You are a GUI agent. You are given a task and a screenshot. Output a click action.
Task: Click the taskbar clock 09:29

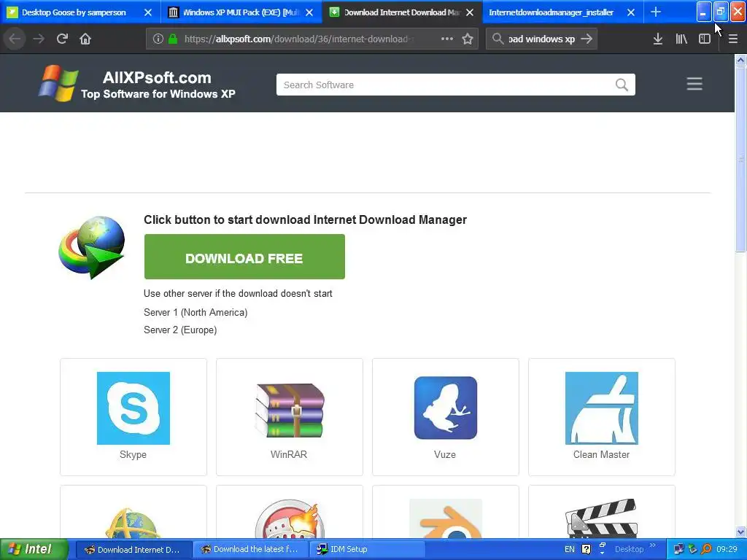tap(727, 549)
